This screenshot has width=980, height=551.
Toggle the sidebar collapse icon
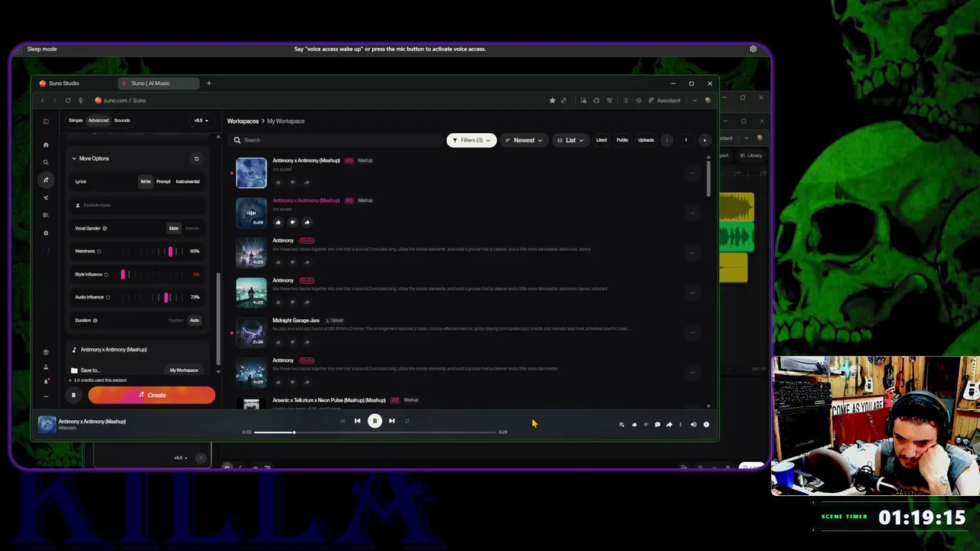(46, 121)
